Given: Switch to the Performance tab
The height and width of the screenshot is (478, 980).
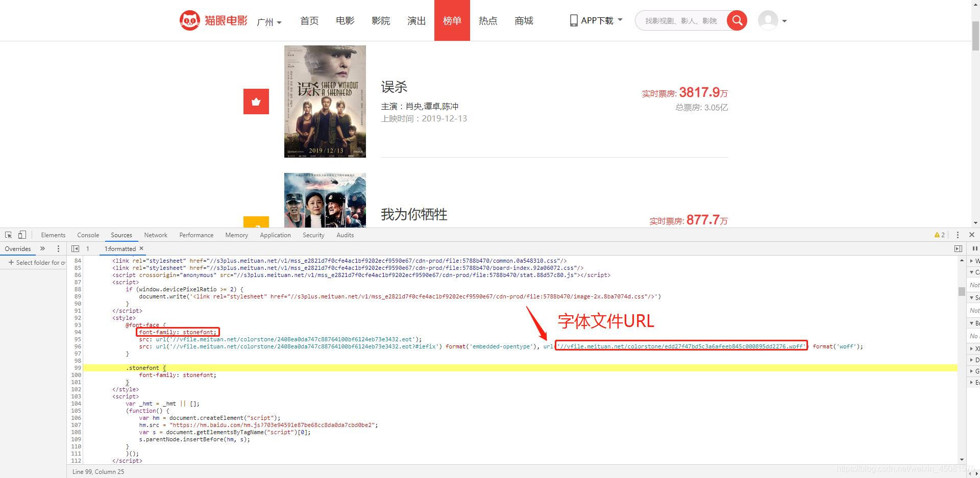Looking at the screenshot, I should coord(197,235).
